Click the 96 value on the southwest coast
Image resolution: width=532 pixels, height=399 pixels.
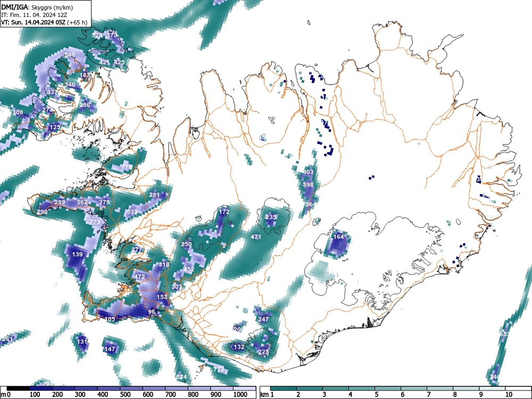pos(152,312)
